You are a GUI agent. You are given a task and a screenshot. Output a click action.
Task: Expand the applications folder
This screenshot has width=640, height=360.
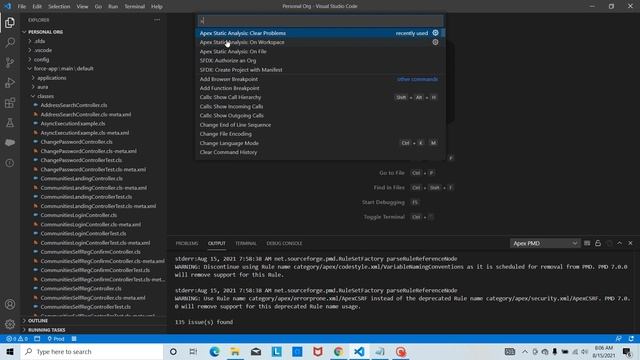coord(51,78)
